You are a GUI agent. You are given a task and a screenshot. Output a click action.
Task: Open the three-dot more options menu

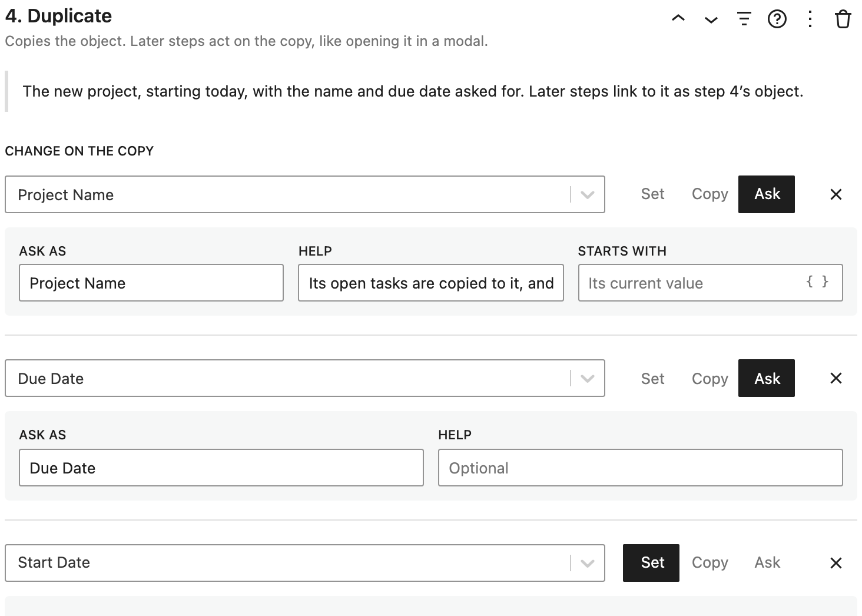(810, 19)
